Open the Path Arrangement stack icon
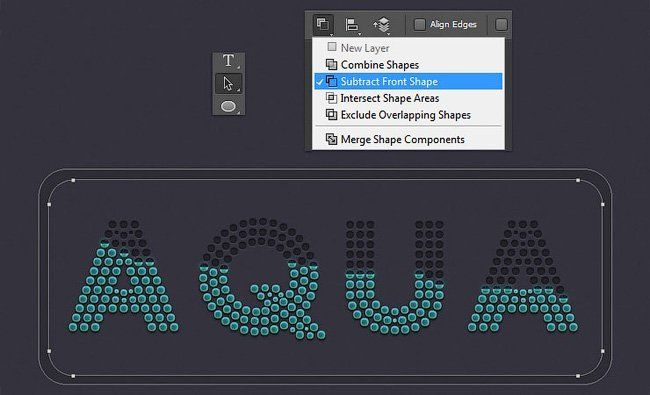This screenshot has width=650, height=395. click(382, 25)
